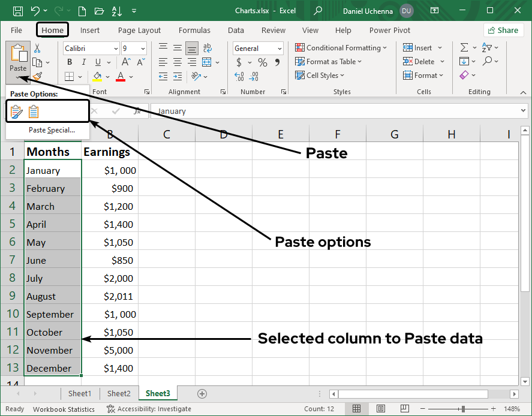
Task: Click the Cut scissors icon
Action: coord(37,49)
